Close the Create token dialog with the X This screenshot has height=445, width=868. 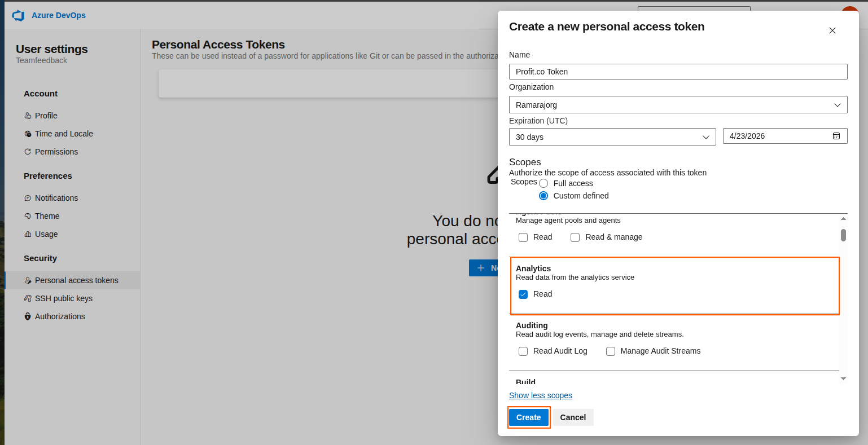click(832, 30)
